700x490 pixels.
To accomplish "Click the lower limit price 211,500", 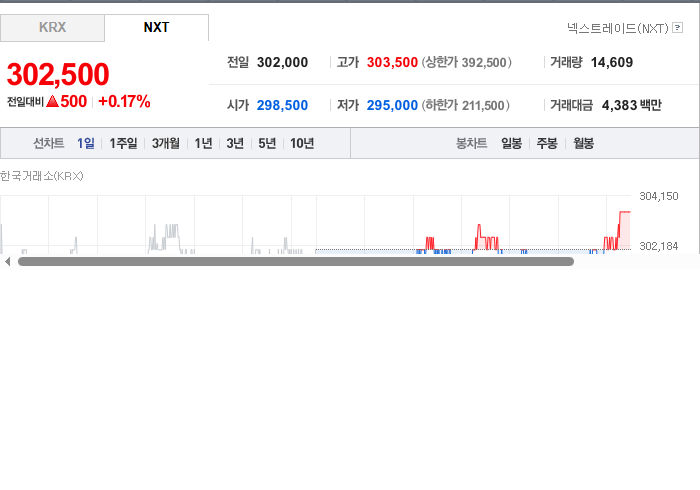I will click(483, 105).
